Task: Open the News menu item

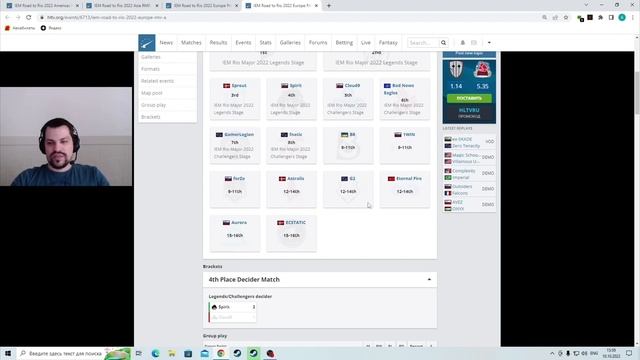Action: (166, 42)
